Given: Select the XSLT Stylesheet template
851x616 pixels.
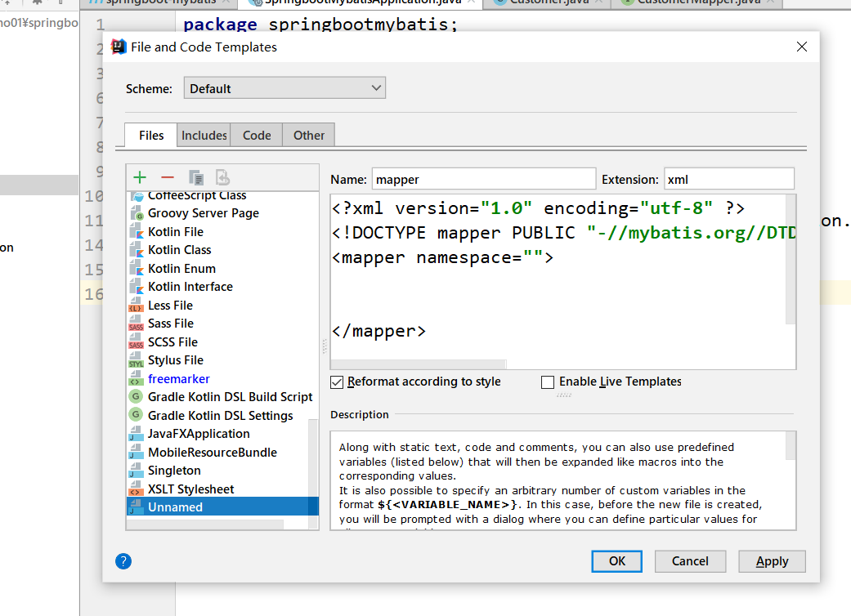Looking at the screenshot, I should [x=190, y=489].
